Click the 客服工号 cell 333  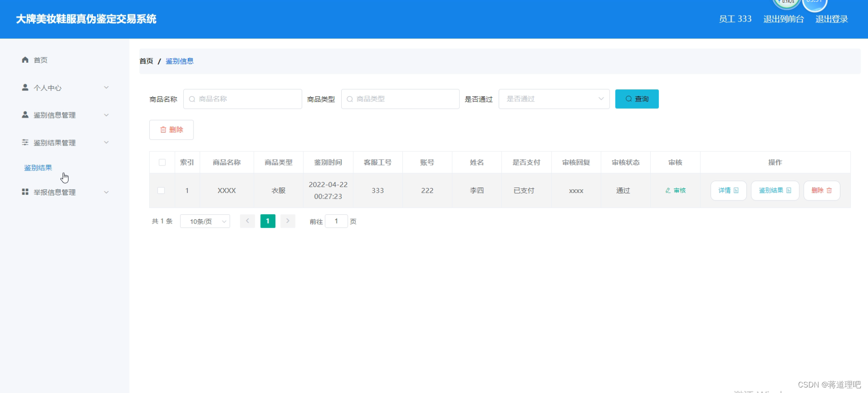(378, 190)
